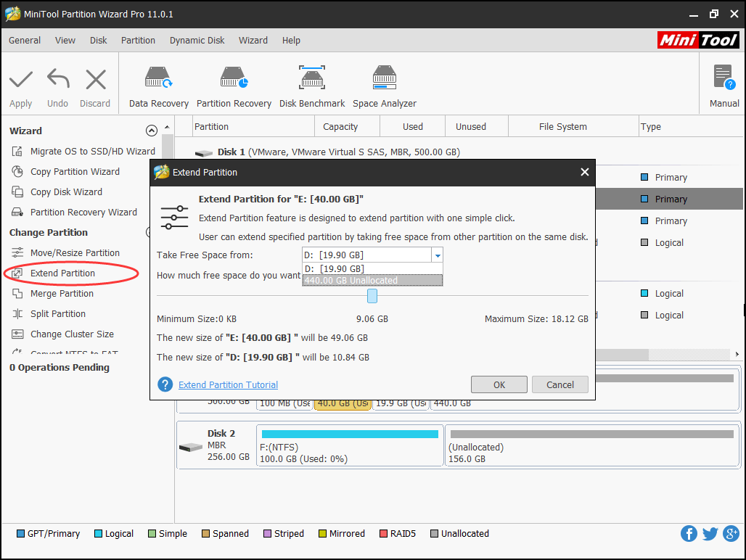Select the Data Recovery tool
The width and height of the screenshot is (746, 560).
[x=158, y=83]
